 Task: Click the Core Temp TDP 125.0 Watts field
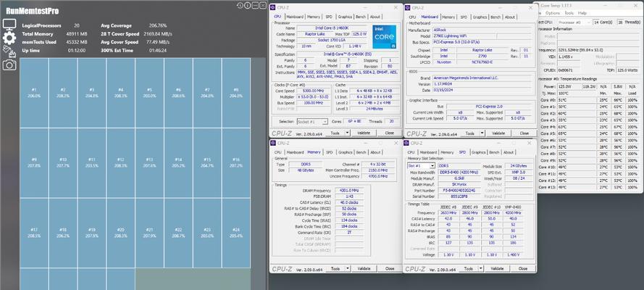click(x=628, y=70)
